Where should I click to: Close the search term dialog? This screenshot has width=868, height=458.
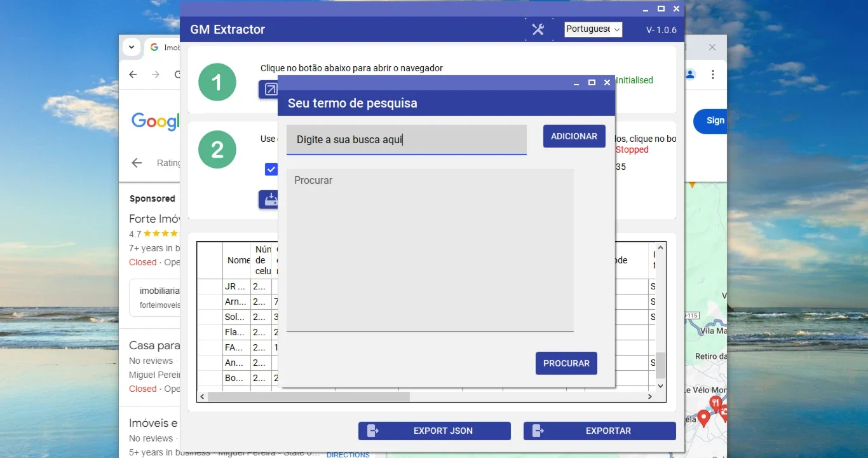pos(607,83)
